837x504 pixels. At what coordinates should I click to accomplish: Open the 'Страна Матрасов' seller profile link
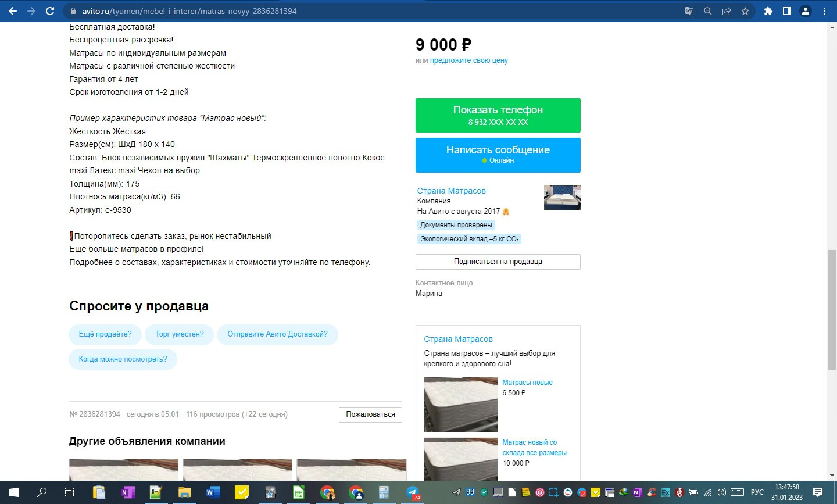(x=451, y=191)
